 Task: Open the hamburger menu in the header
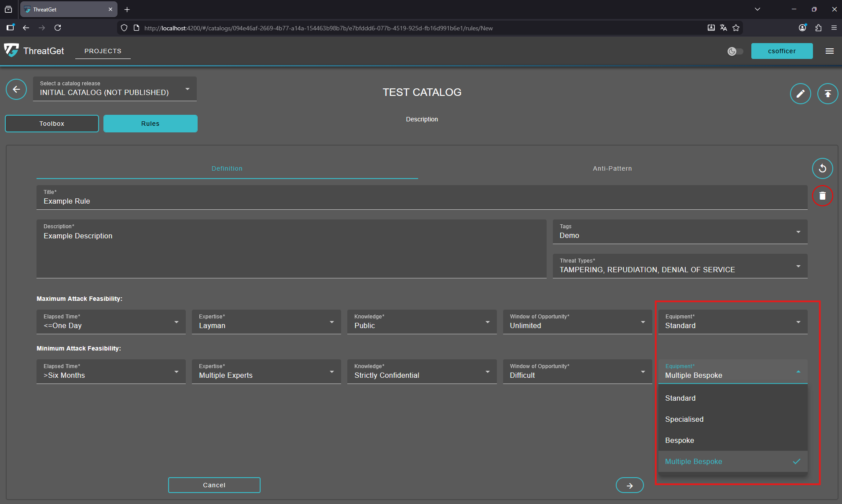[x=830, y=51]
